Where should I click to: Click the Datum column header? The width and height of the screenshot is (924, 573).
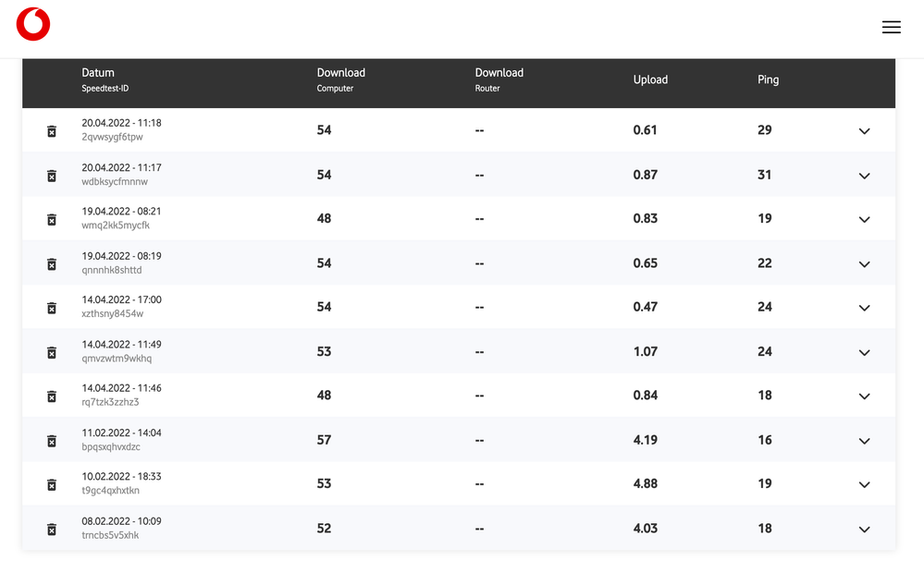tap(98, 73)
